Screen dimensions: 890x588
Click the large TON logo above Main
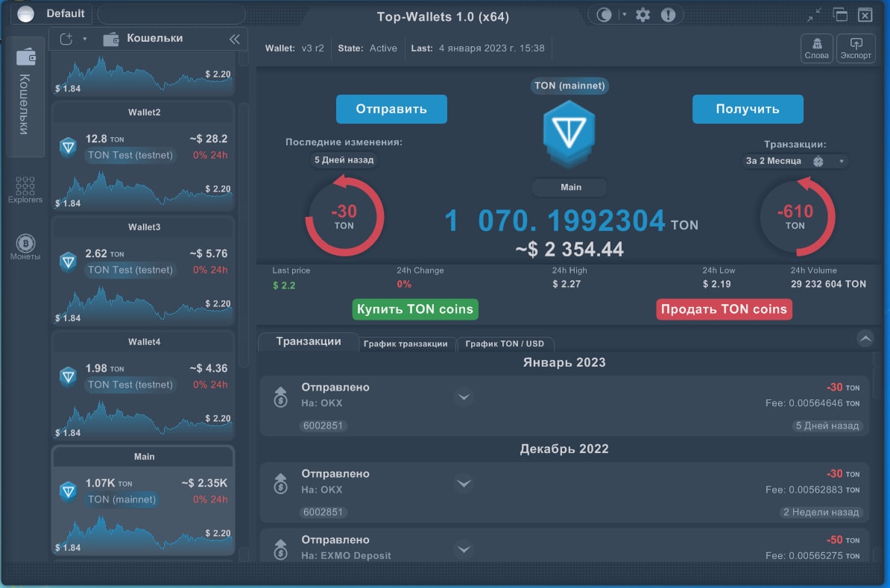(569, 134)
